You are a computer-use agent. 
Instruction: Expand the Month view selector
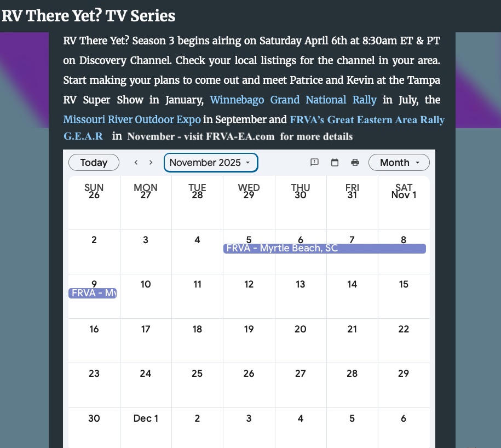point(399,163)
